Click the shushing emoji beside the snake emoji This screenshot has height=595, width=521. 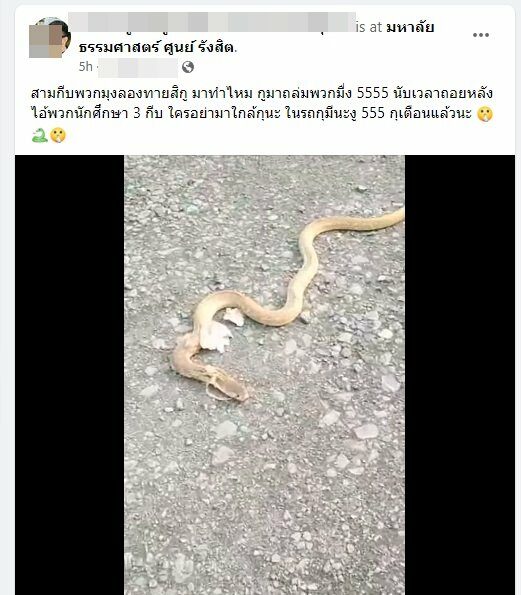(x=58, y=135)
